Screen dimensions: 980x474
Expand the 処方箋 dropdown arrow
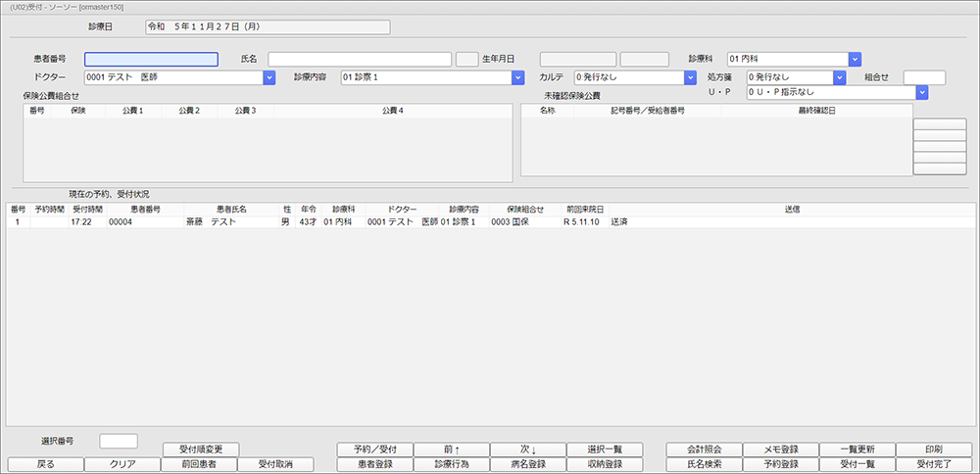[x=840, y=77]
